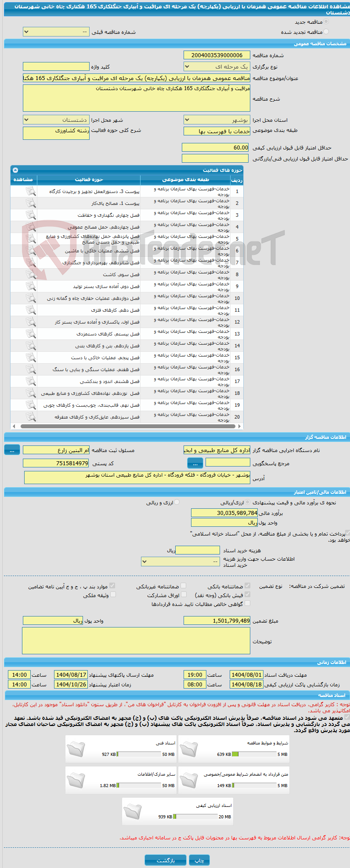
Task: Open the اسناد فنی folder icon
Action: point(76,749)
